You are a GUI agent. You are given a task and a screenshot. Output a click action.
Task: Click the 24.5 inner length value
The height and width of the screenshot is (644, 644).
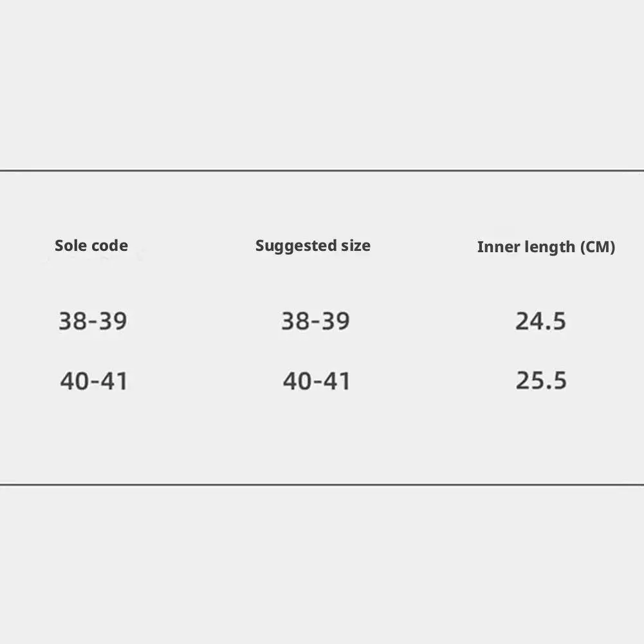point(540,320)
